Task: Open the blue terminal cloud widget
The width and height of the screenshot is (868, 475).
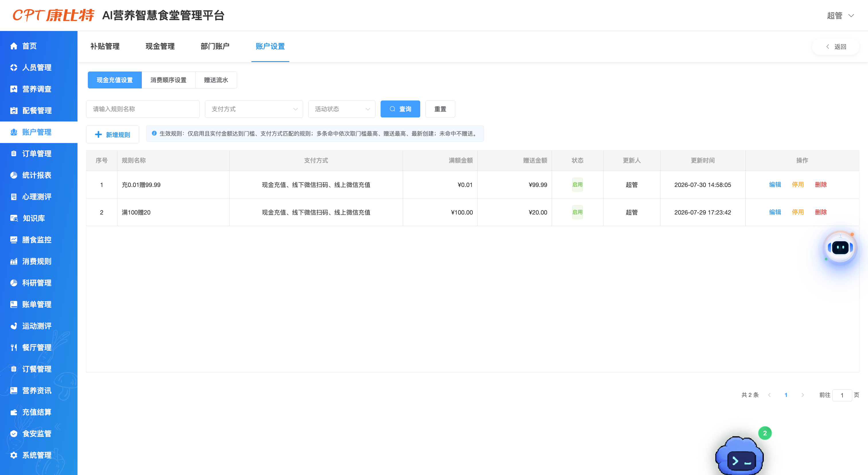Action: [x=740, y=456]
